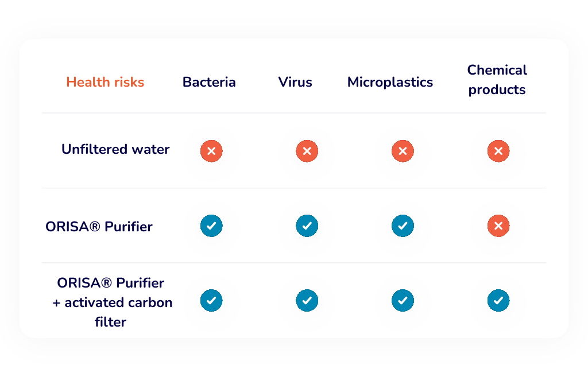
Task: Select the Microplastics column header
Action: [x=390, y=82]
